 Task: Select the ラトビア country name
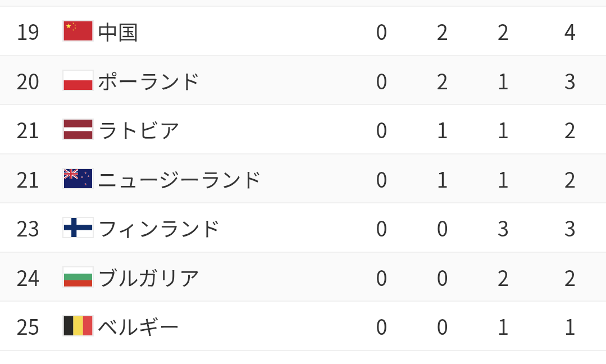(x=139, y=130)
